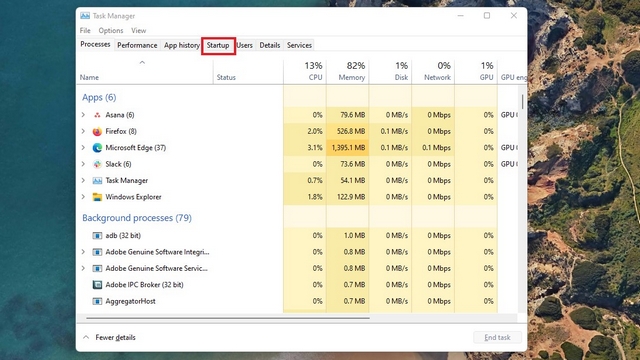Image resolution: width=640 pixels, height=360 pixels.
Task: Expand Adobe Genuine Software Integrity row
Action: point(83,252)
